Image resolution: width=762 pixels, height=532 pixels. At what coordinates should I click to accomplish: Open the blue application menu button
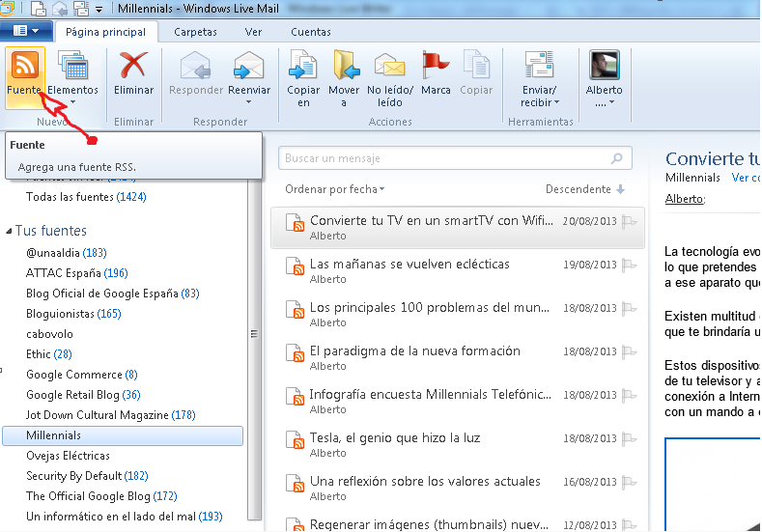26,31
